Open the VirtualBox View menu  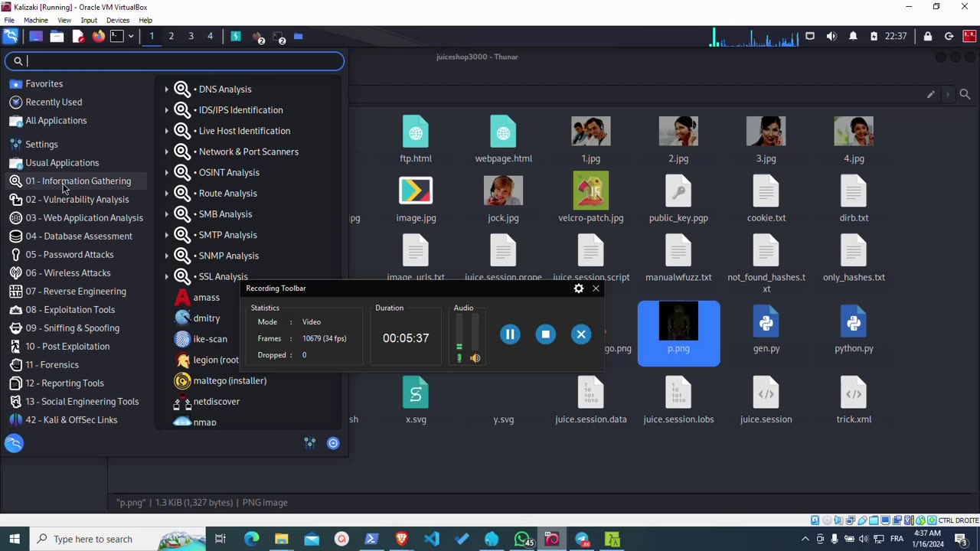point(64,20)
